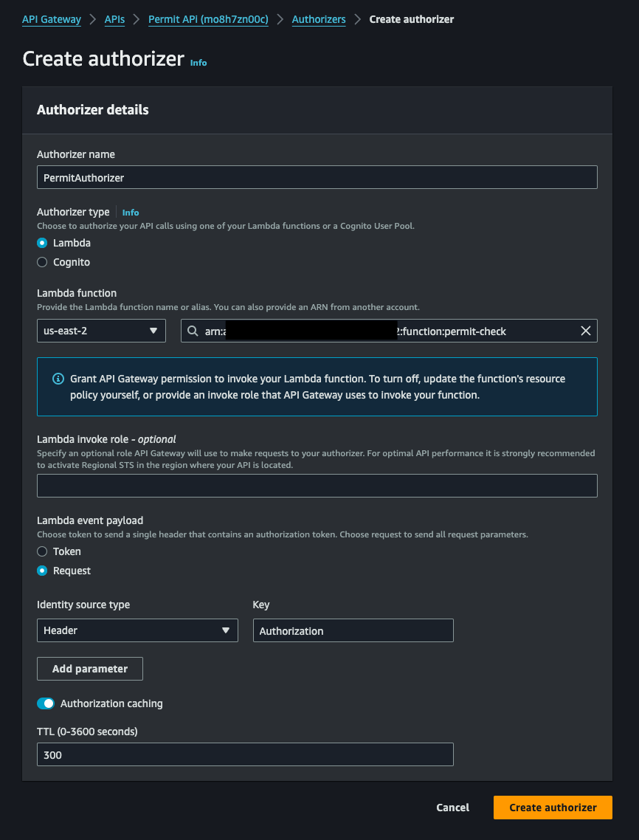Open the API Gateway breadcrumb link
The width and height of the screenshot is (639, 840).
coord(51,19)
